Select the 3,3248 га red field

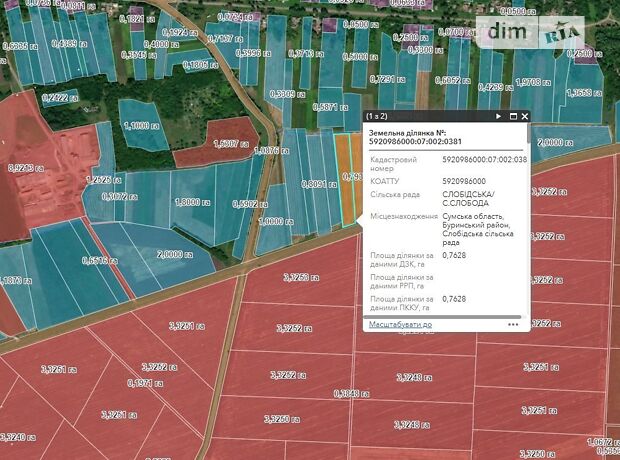coord(409,377)
